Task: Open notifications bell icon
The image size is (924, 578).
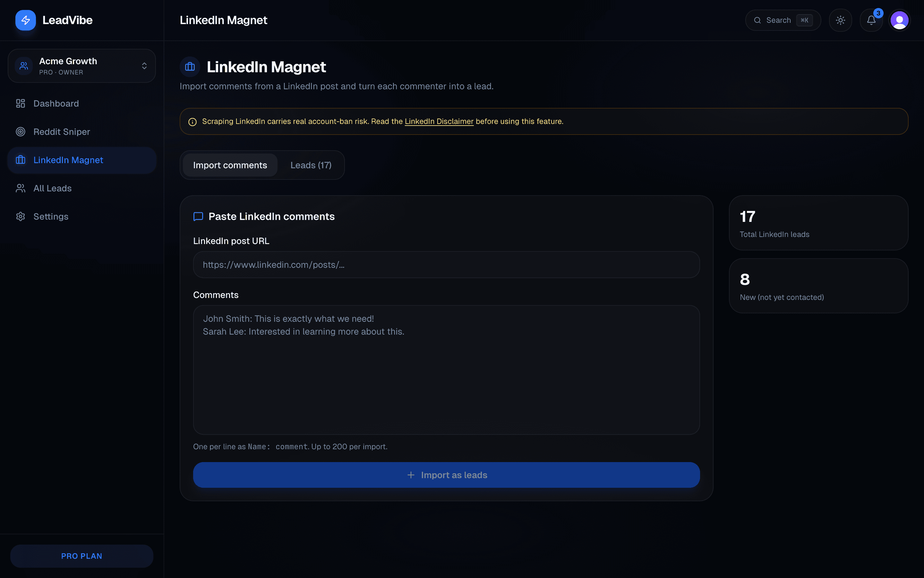Action: pyautogui.click(x=871, y=20)
